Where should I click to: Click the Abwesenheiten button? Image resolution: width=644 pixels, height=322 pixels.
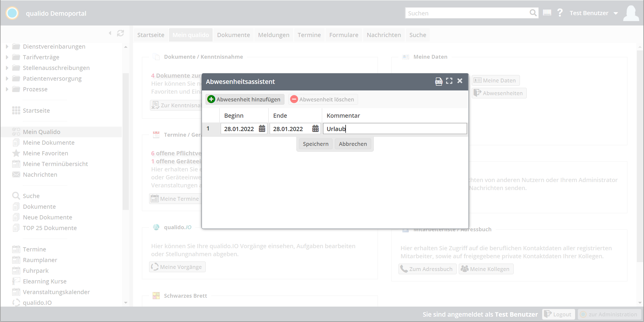tap(499, 93)
